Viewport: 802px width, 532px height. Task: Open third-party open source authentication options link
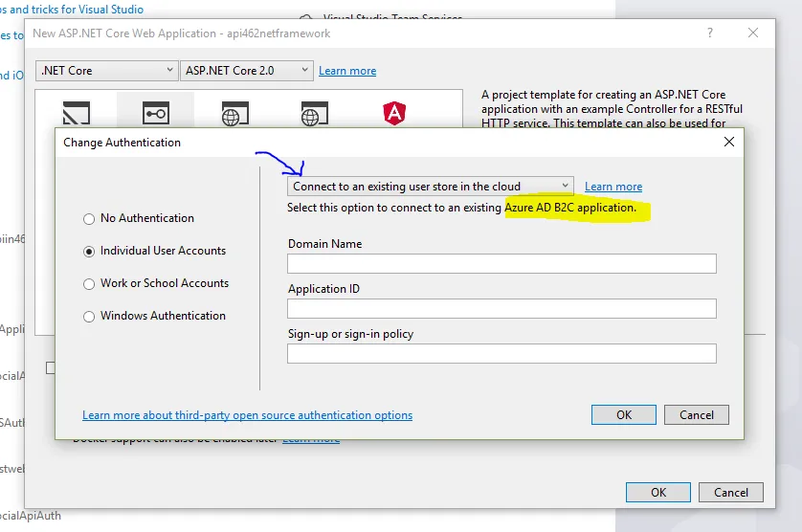pos(248,415)
